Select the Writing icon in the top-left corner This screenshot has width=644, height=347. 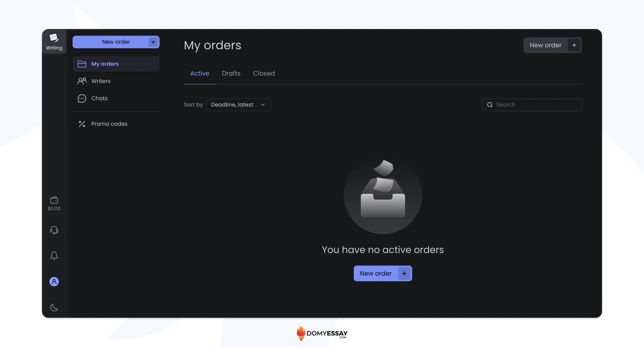tap(54, 41)
